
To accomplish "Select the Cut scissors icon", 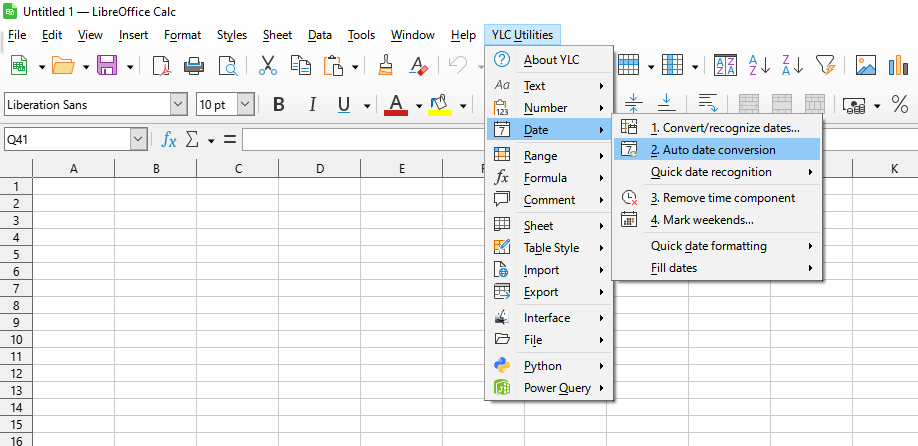I will [267, 66].
